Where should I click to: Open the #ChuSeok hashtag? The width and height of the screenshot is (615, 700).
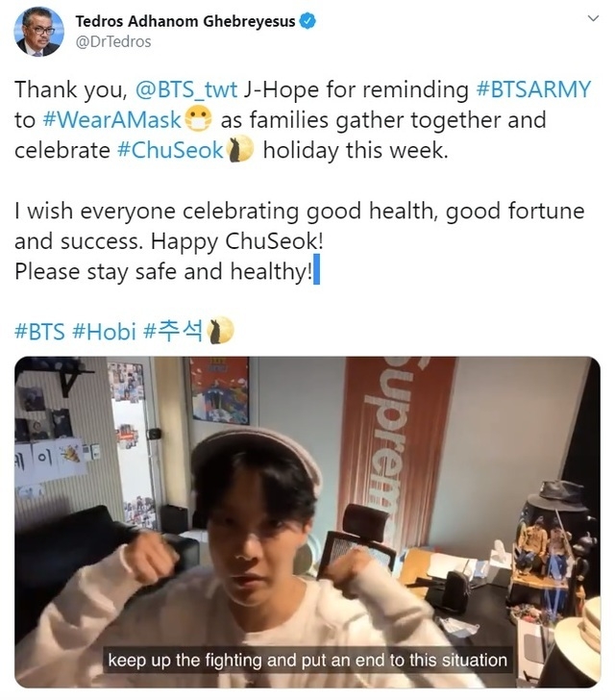170,150
